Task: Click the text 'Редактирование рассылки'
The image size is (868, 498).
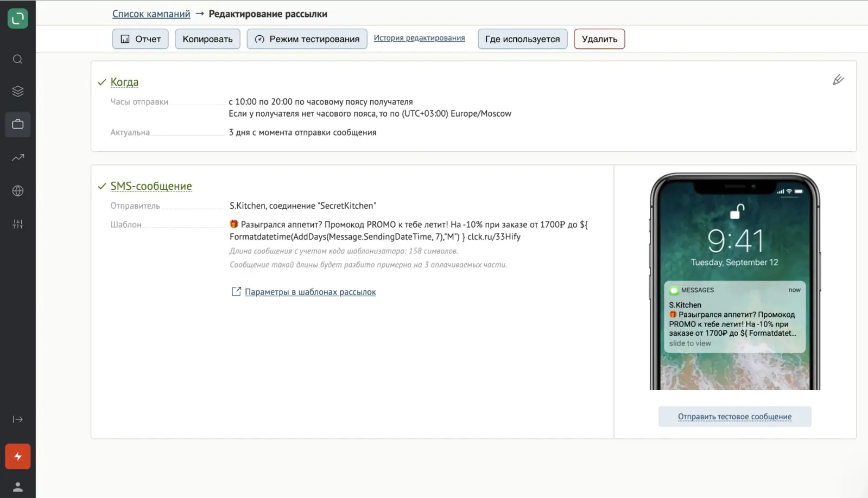Action: [x=268, y=14]
